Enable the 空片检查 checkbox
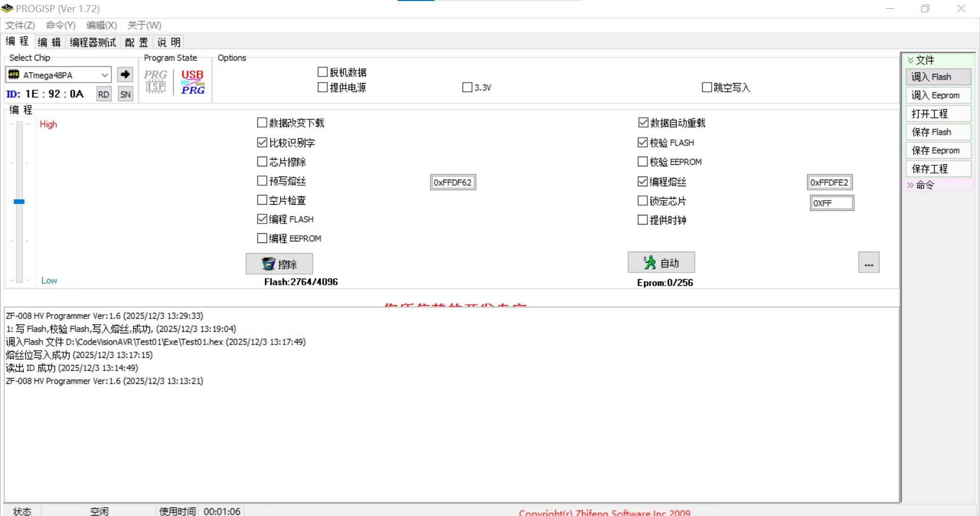The height and width of the screenshot is (516, 980). tap(262, 200)
